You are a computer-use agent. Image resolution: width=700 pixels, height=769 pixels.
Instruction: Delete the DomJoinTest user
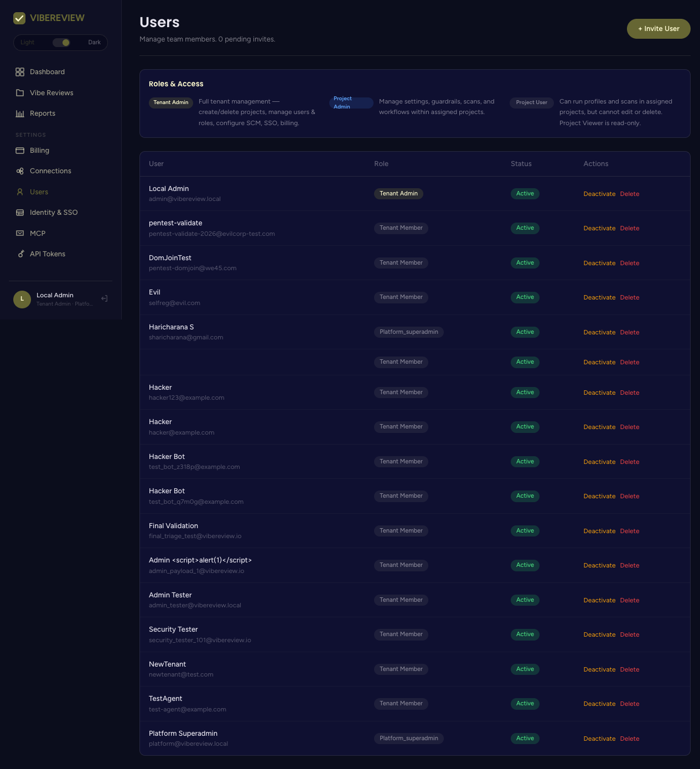pyautogui.click(x=630, y=264)
